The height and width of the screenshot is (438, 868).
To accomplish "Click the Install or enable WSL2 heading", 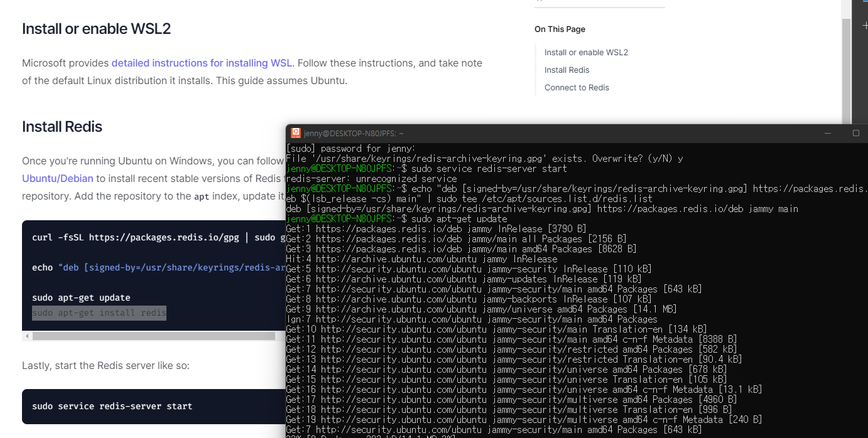I will click(96, 29).
